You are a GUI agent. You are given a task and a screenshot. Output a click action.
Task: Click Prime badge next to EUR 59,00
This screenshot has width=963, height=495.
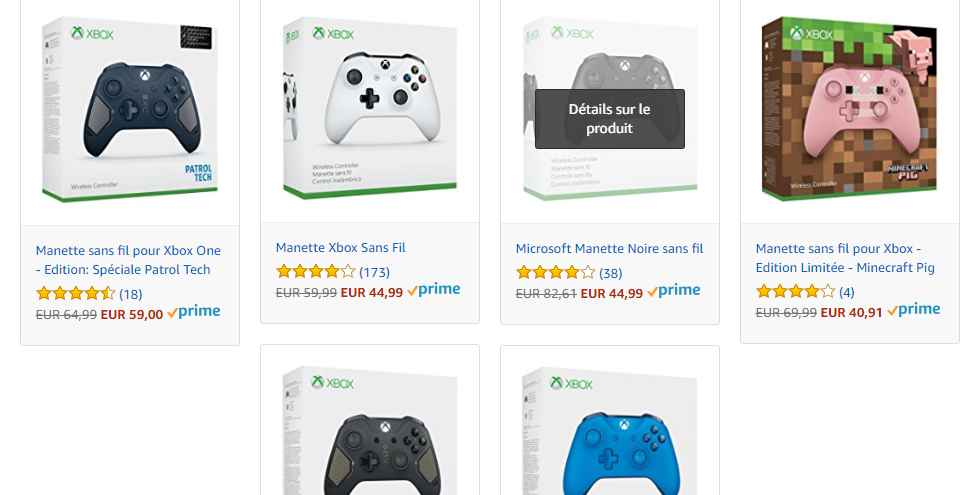(x=193, y=312)
